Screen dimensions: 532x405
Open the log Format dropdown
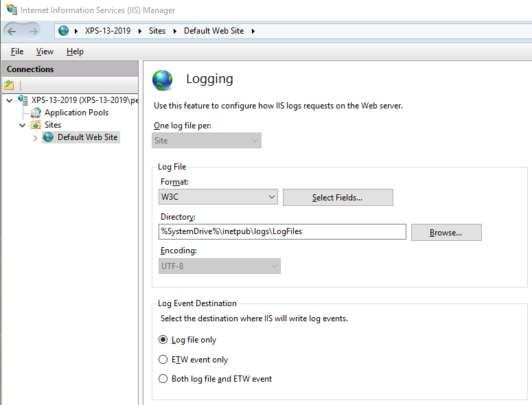click(x=218, y=198)
